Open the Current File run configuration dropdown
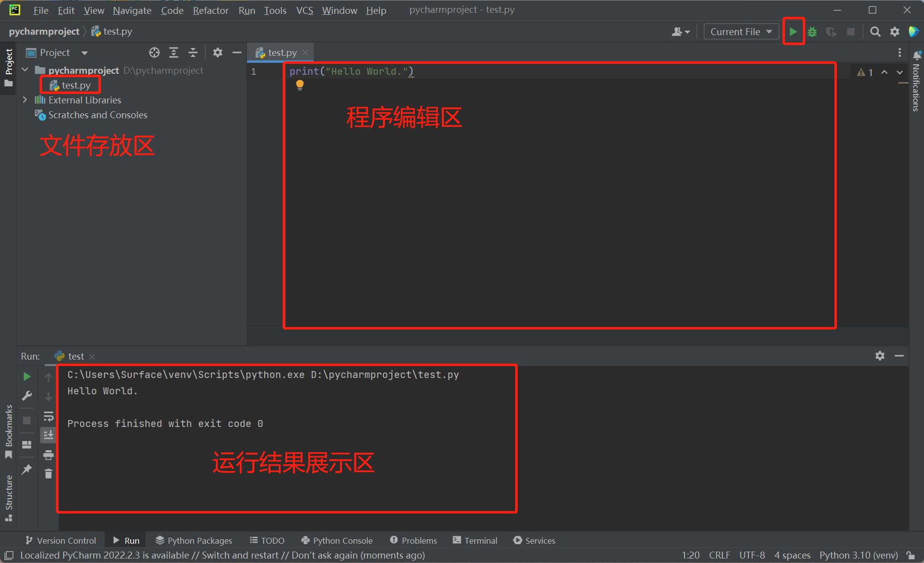The image size is (924, 563). click(x=741, y=31)
